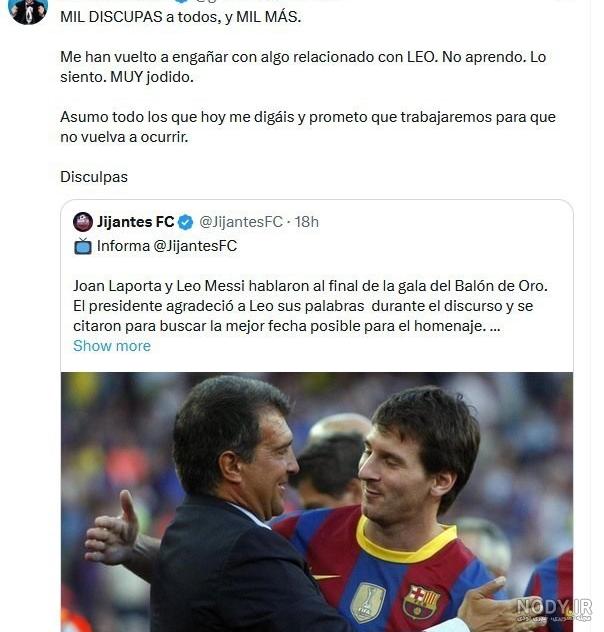604x632 pixels.
Task: Click the FC Barcelona crest on the jersey
Action: (421, 602)
